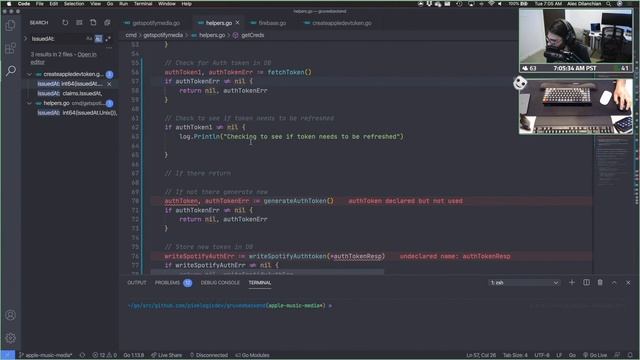Open the PROBLEMS panel tab

[x=167, y=282]
